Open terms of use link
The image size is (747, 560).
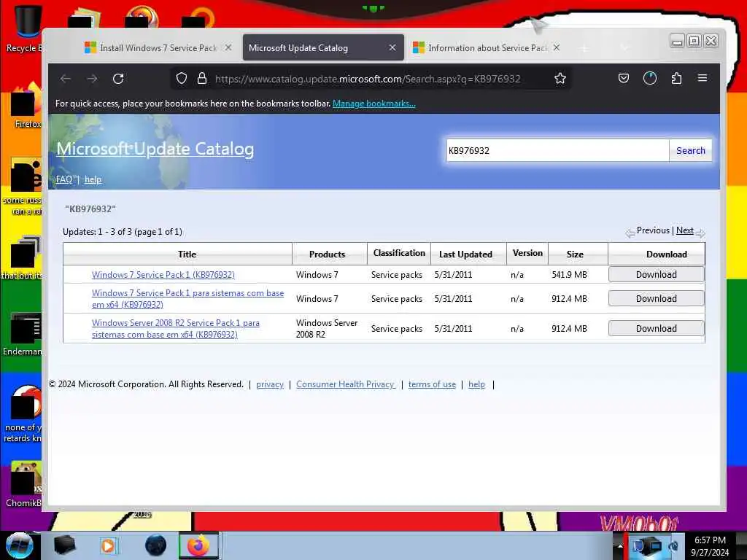point(432,384)
